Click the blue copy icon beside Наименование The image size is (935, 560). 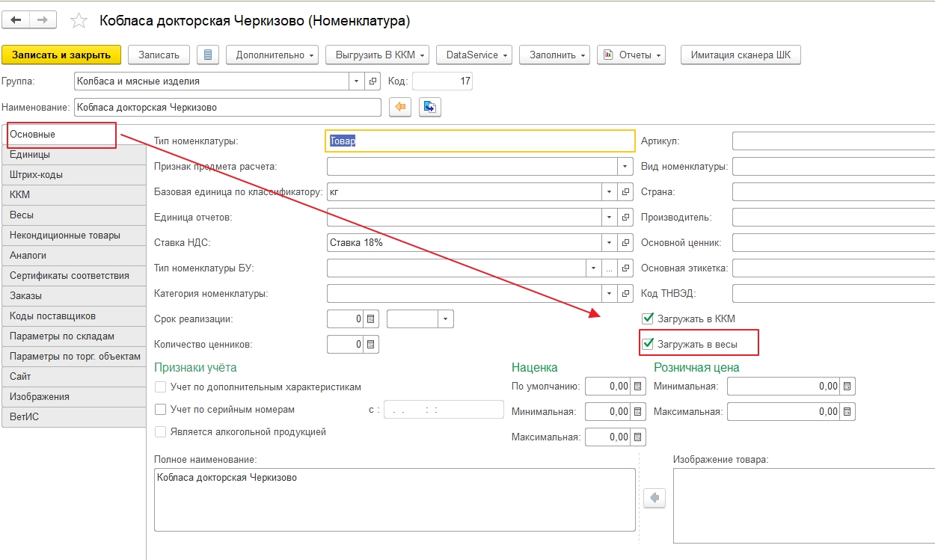pos(430,107)
